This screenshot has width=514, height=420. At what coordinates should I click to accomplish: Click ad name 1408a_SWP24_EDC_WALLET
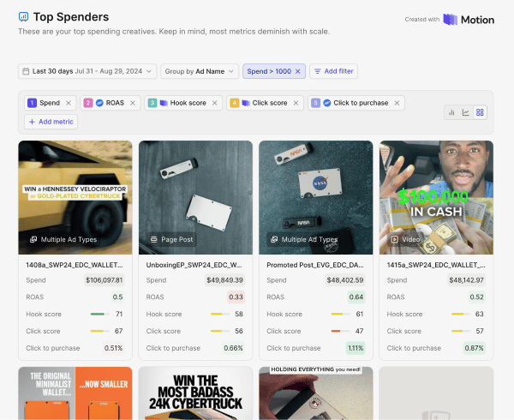(75, 265)
